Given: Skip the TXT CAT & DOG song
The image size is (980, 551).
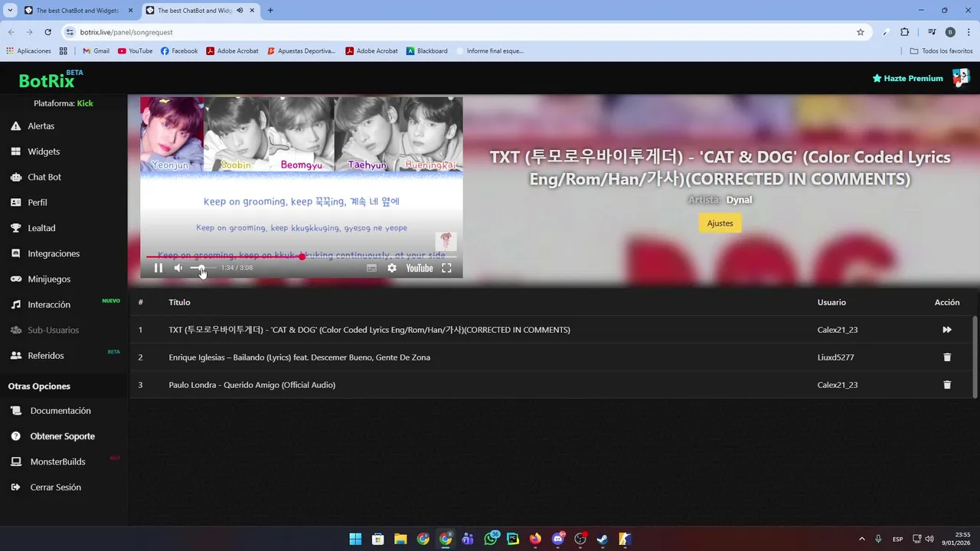Looking at the screenshot, I should 947,330.
